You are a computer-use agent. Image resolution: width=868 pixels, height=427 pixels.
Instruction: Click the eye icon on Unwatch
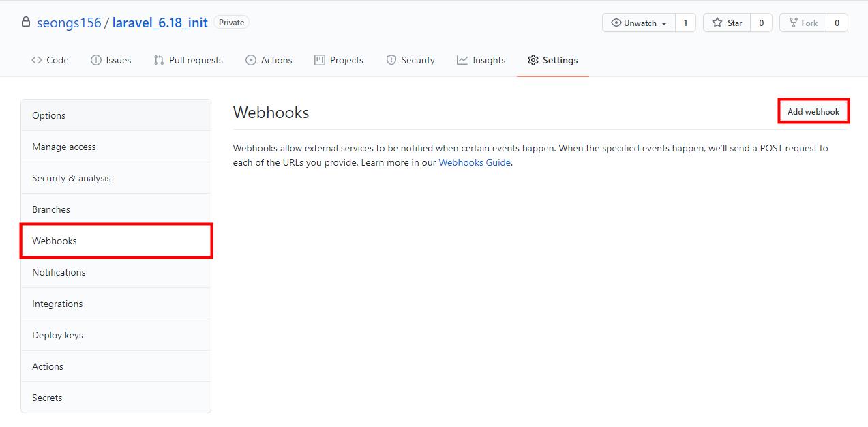(x=616, y=23)
